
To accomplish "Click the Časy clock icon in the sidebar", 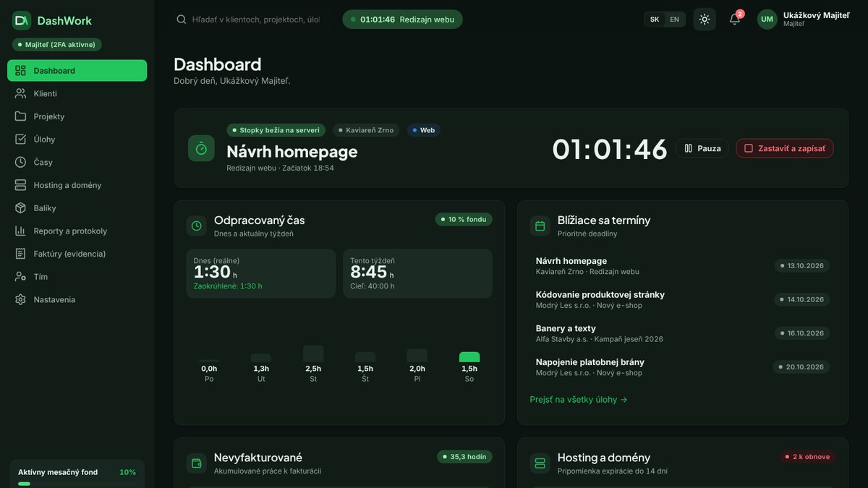I will click(x=20, y=162).
